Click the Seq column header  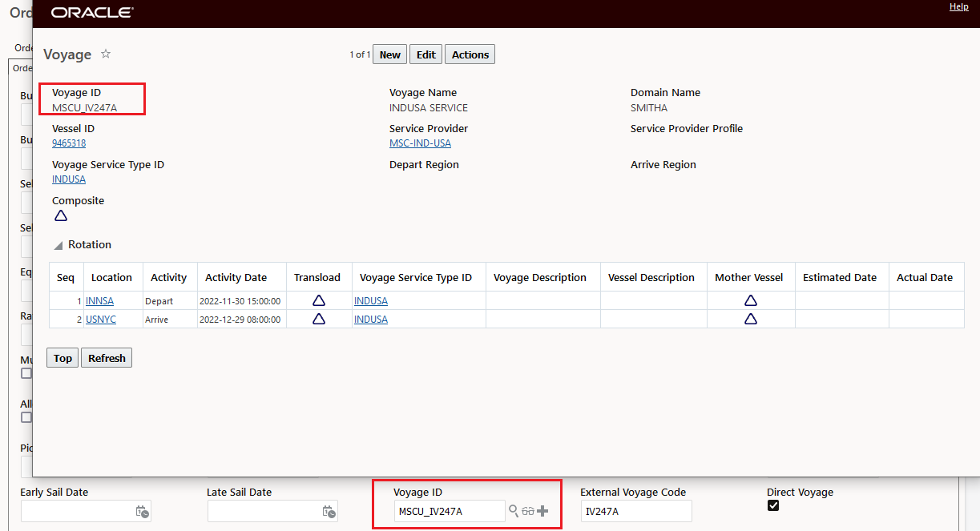pyautogui.click(x=66, y=277)
